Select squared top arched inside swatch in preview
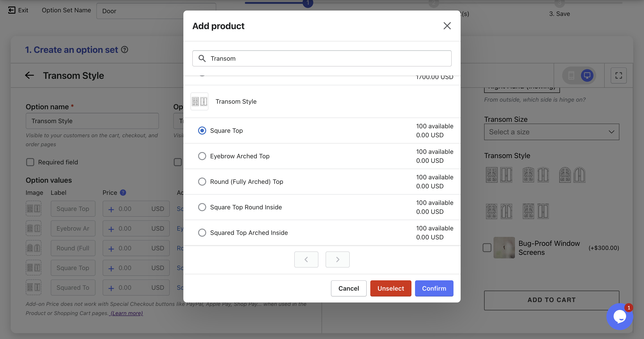Viewport: 644px width, 339px height. point(536,211)
